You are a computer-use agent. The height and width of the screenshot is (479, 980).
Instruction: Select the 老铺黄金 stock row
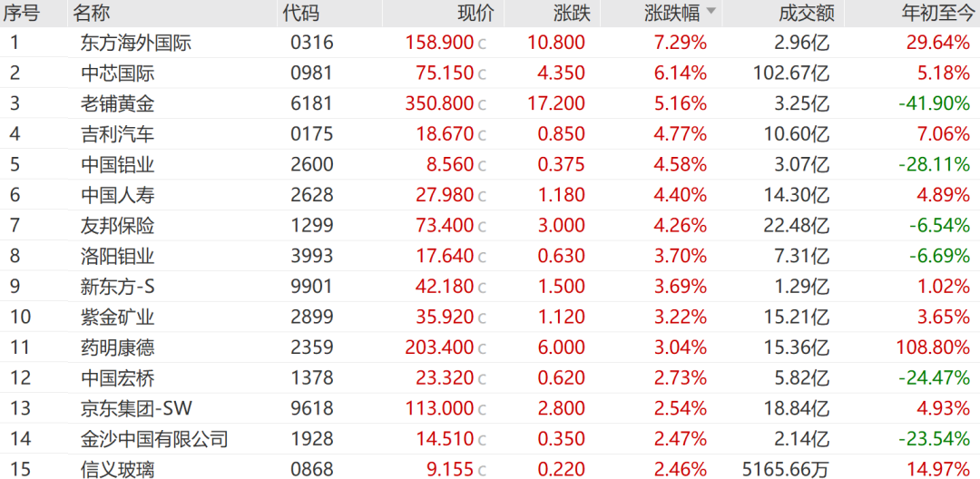coord(490,103)
